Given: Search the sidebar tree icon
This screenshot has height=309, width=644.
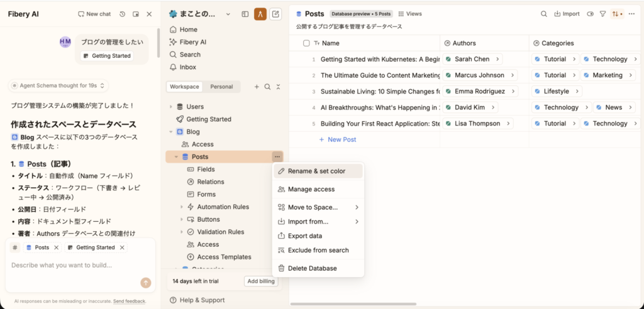Looking at the screenshot, I should click(x=267, y=87).
